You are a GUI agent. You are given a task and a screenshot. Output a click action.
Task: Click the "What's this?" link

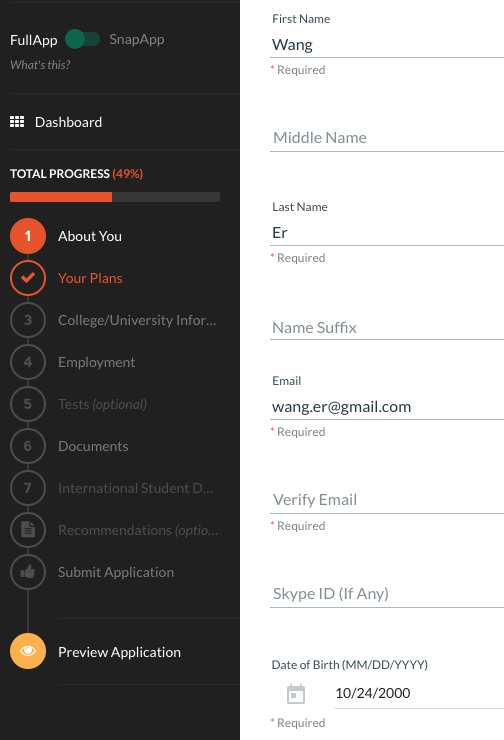point(40,65)
